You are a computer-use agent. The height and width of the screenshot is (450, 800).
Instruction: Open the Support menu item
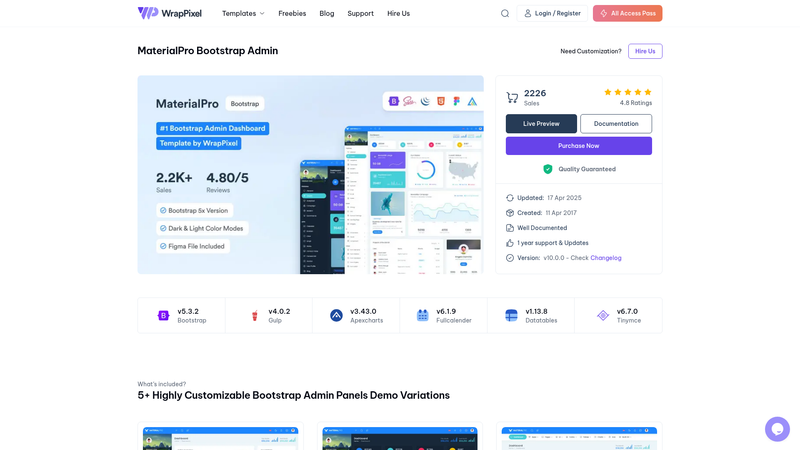click(x=360, y=13)
